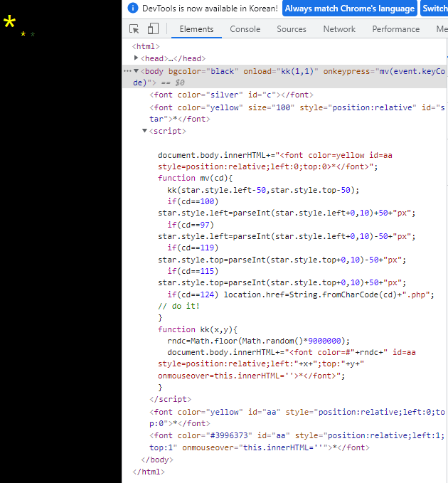Open the Performance tab
The height and width of the screenshot is (483, 448).
coord(395,29)
